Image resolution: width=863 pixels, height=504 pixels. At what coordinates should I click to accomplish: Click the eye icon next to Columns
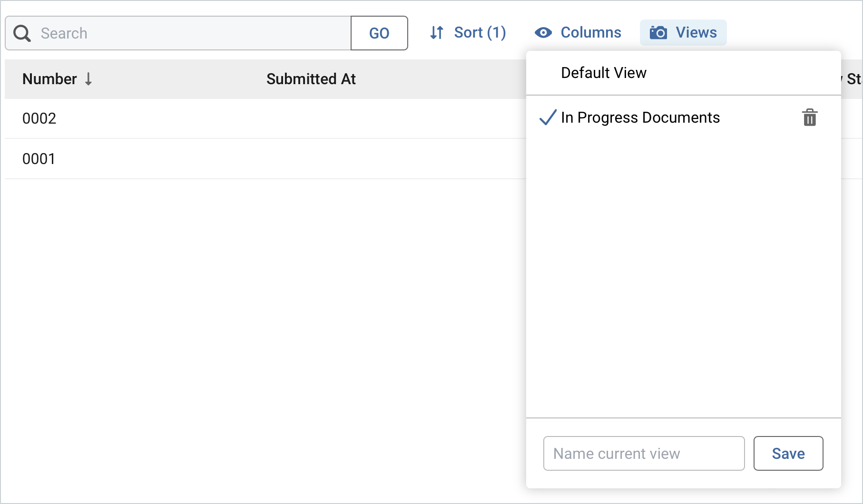pos(542,32)
